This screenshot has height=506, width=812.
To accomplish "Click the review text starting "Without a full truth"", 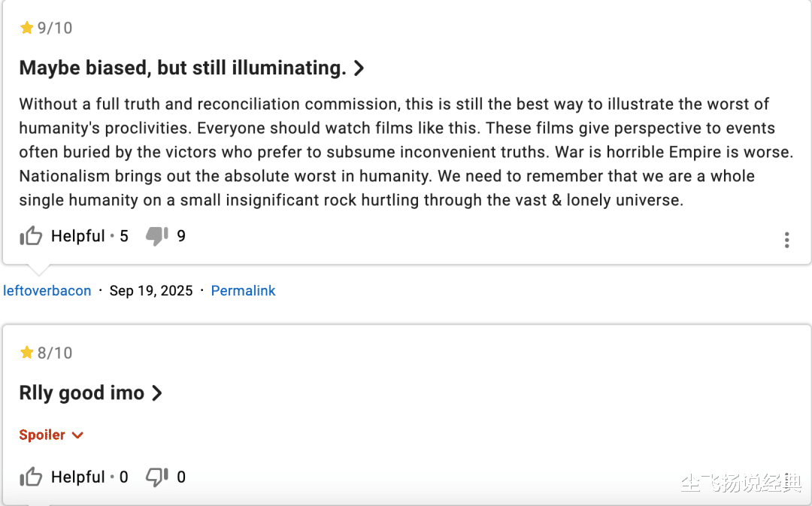I will (405, 152).
